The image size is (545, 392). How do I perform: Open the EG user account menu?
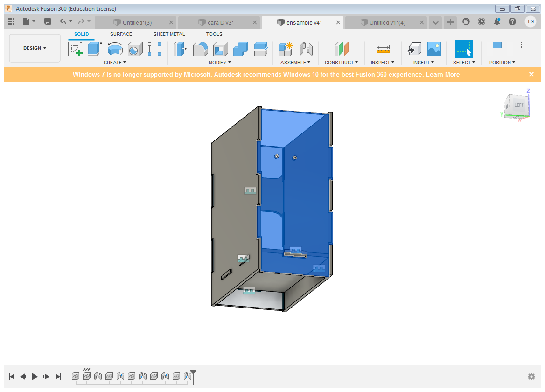tap(531, 21)
